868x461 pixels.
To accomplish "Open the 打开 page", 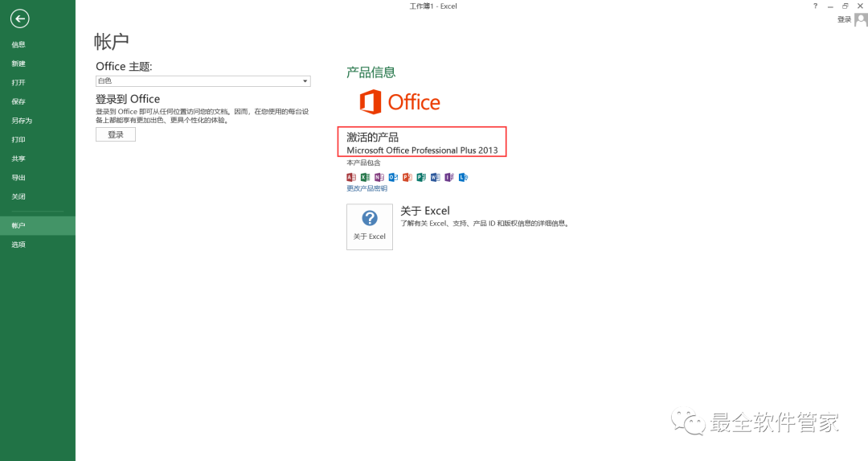I will point(38,83).
